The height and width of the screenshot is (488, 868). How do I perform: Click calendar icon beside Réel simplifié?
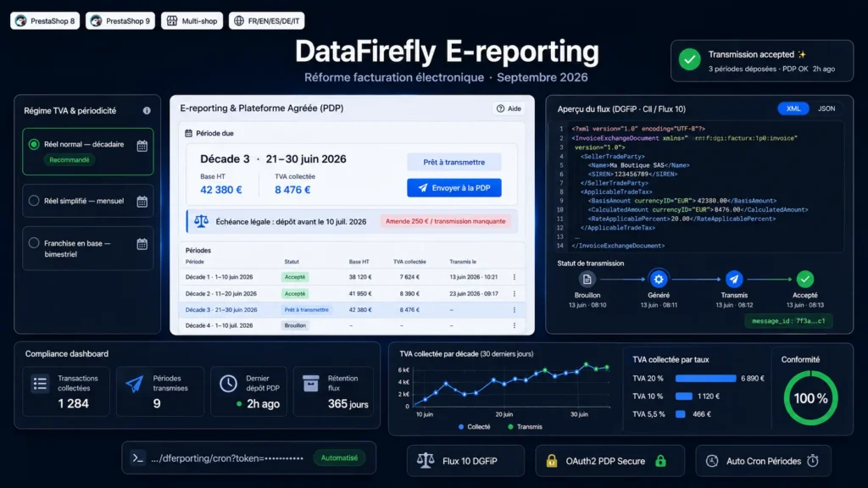tap(142, 202)
